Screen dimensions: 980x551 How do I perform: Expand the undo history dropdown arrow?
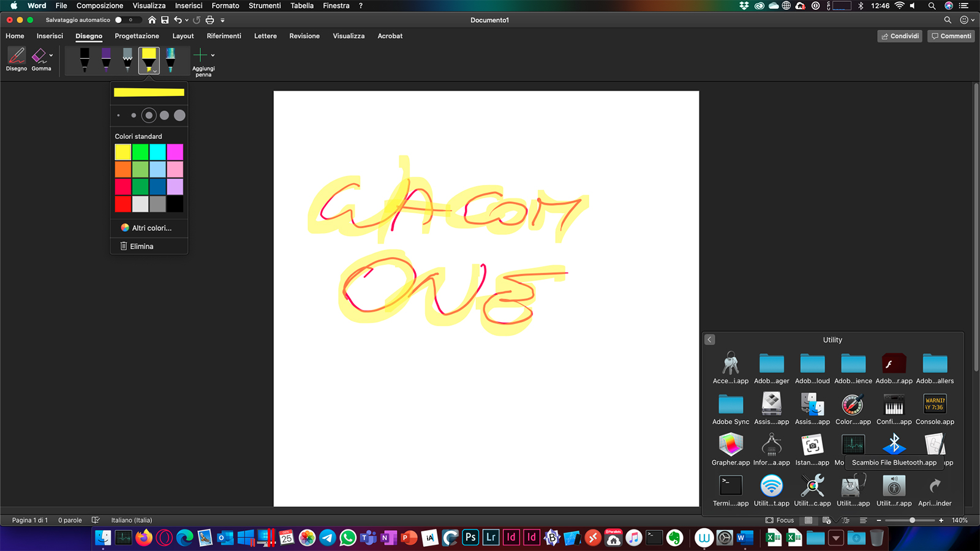click(187, 20)
